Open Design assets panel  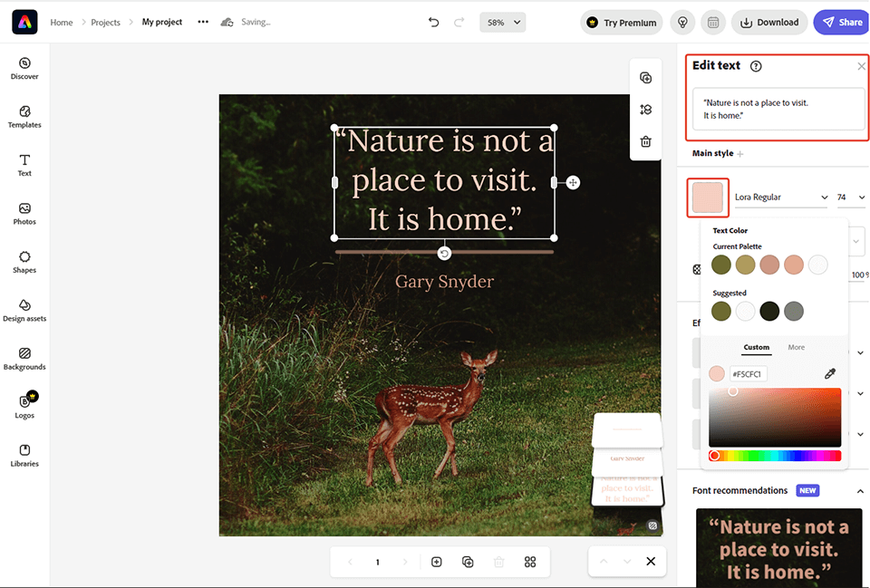click(24, 311)
